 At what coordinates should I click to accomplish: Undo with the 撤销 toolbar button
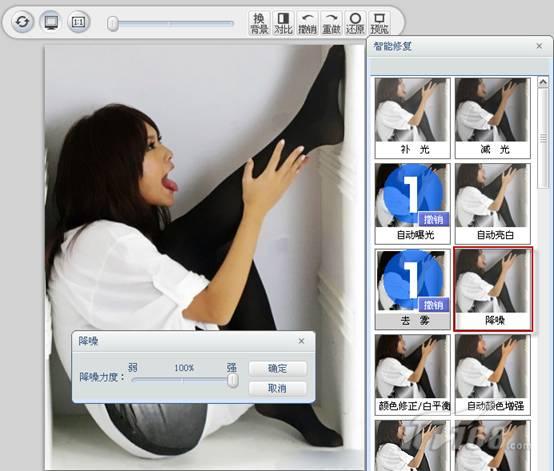(307, 23)
